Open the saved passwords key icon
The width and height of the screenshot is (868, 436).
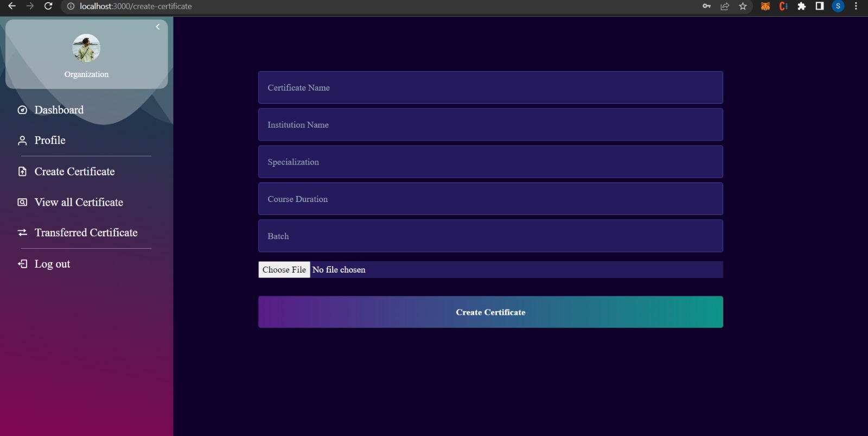click(706, 7)
